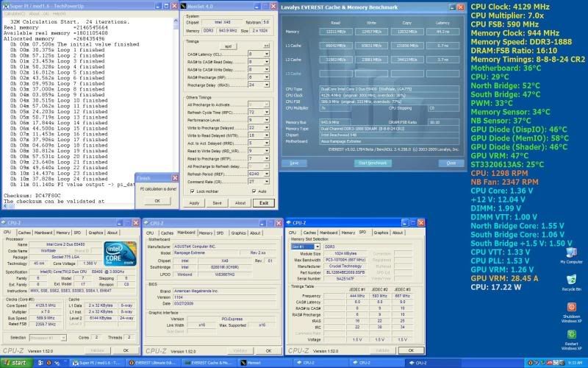588x368 pixels.
Task: Open the Performance Level dropdown
Action: pyautogui.click(x=267, y=120)
